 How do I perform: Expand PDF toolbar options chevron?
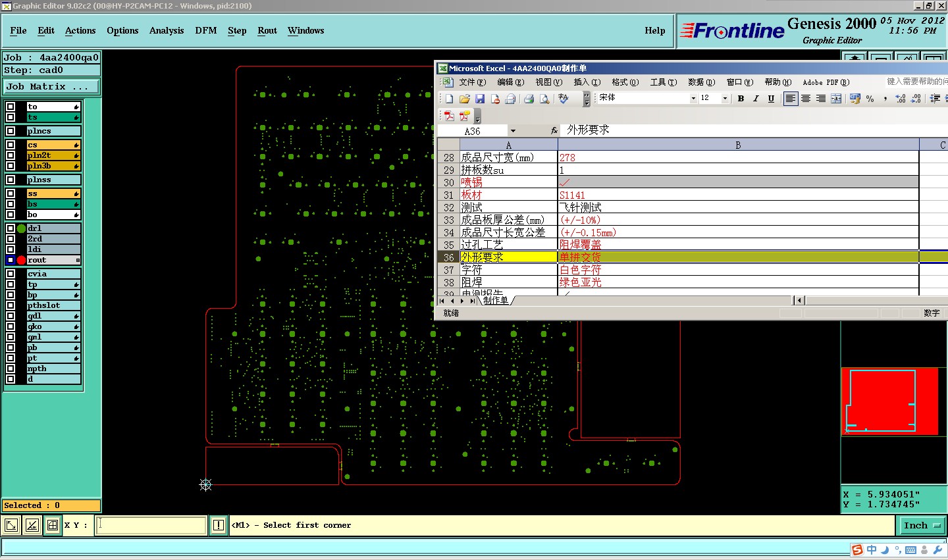(478, 116)
